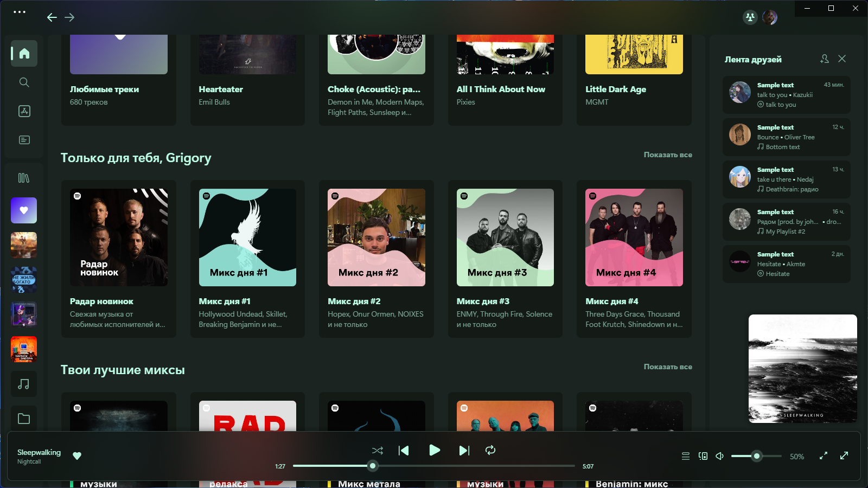The height and width of the screenshot is (488, 868).
Task: Click avatar of friend listening to Nedaj
Action: click(x=740, y=177)
